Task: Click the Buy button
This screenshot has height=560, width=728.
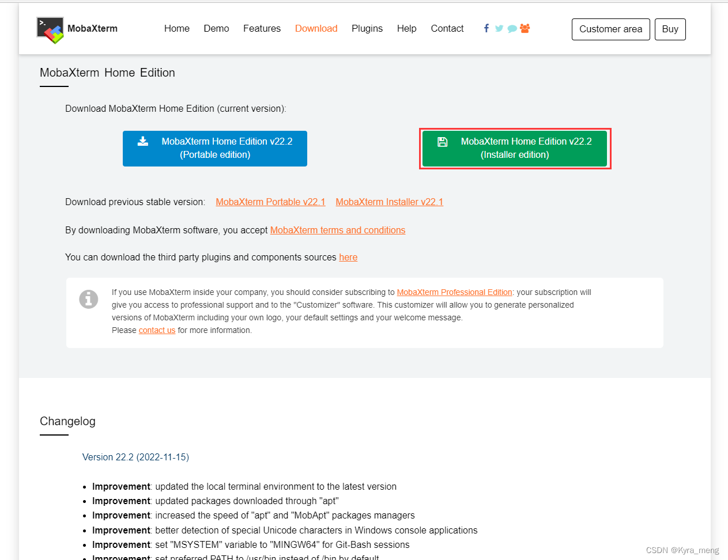Action: [670, 29]
